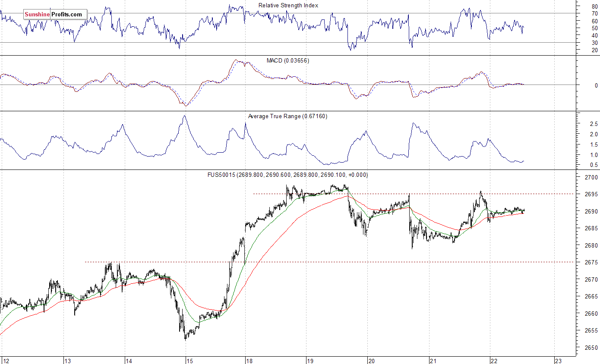Click the ATR axis value 2.5
Screen dimensions: 600x364
point(594,124)
